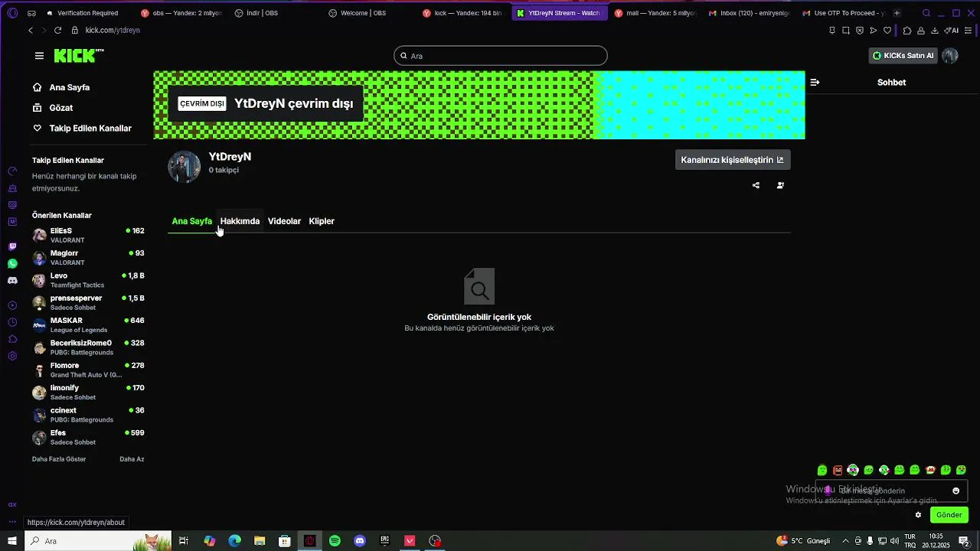Open EliEsS recommended channel
Screen dimensions: 980x551
click(88, 235)
